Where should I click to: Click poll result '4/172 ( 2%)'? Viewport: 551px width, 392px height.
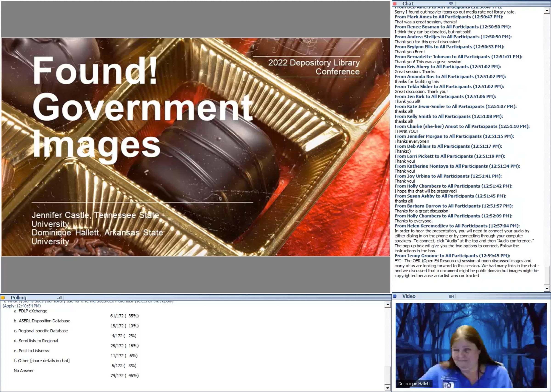coord(124,336)
